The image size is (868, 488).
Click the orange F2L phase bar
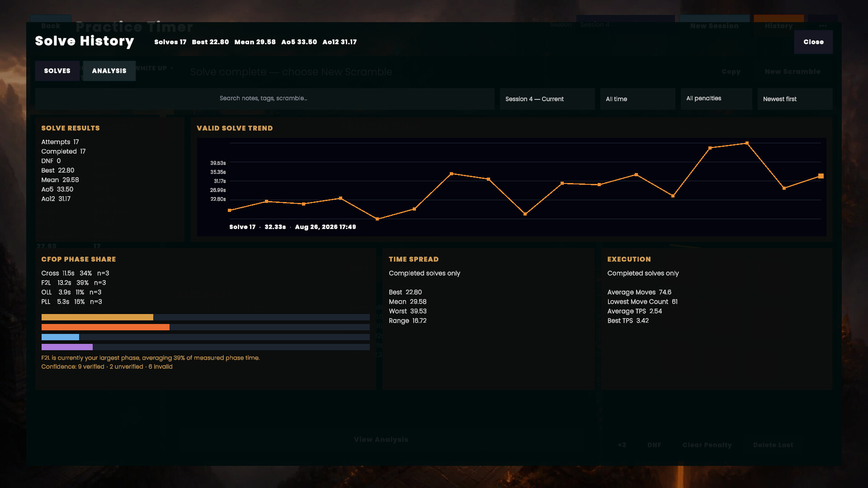click(x=105, y=327)
